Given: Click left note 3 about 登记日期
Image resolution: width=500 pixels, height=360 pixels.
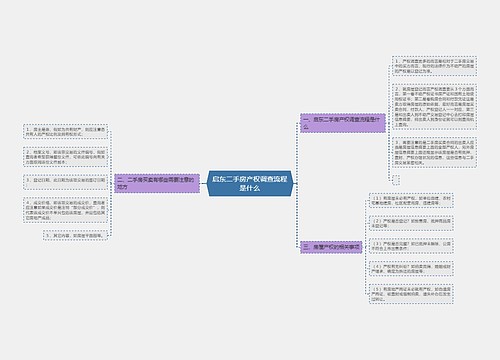Looking at the screenshot, I should click(65, 182).
